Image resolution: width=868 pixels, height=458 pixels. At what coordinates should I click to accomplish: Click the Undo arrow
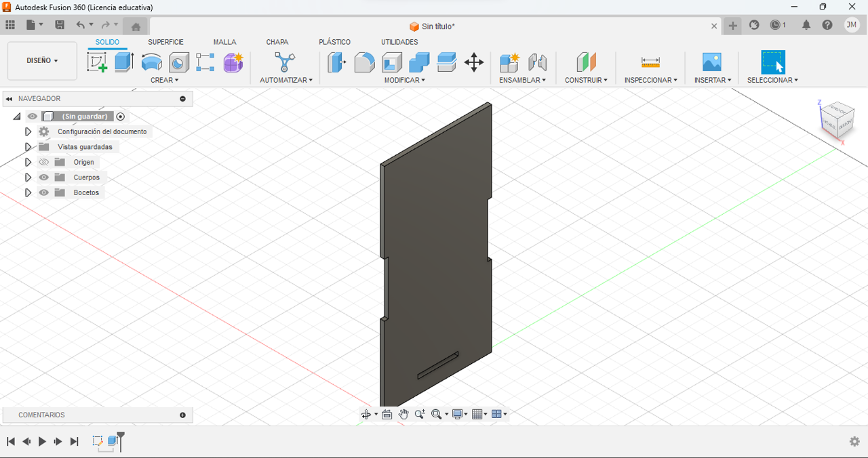click(x=81, y=25)
